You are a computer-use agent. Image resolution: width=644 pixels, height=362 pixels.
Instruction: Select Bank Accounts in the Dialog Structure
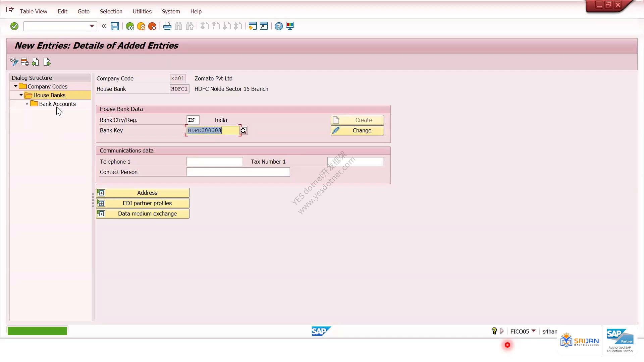57,104
